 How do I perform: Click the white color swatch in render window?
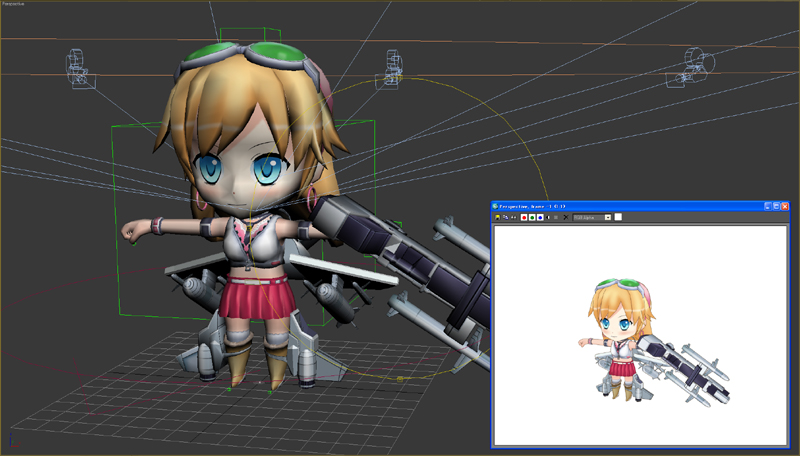618,217
